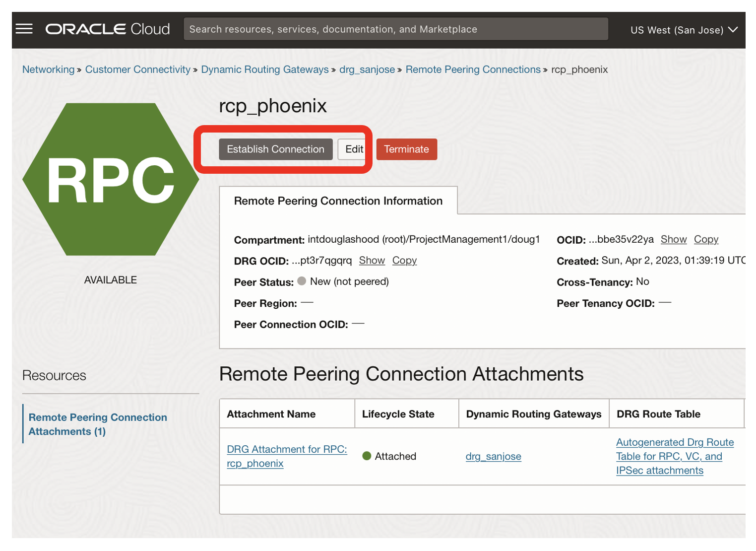Open the US West (San Jose) region selector
The image size is (756, 551).
pos(683,30)
